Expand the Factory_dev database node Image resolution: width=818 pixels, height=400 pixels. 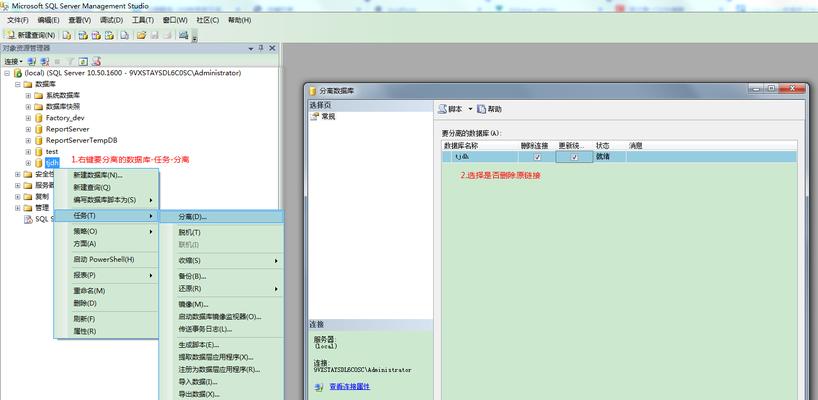pyautogui.click(x=28, y=118)
